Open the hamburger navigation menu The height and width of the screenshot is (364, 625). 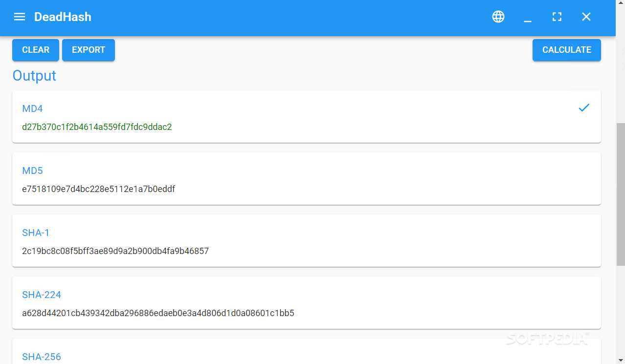click(x=20, y=17)
